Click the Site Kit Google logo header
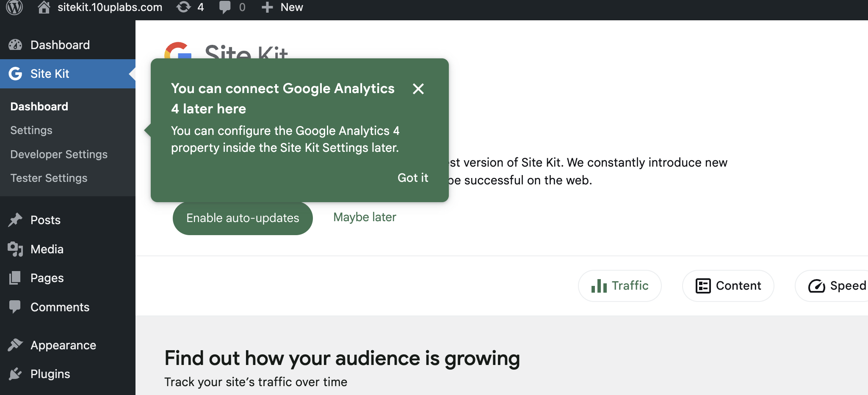This screenshot has height=395, width=868. tap(226, 51)
